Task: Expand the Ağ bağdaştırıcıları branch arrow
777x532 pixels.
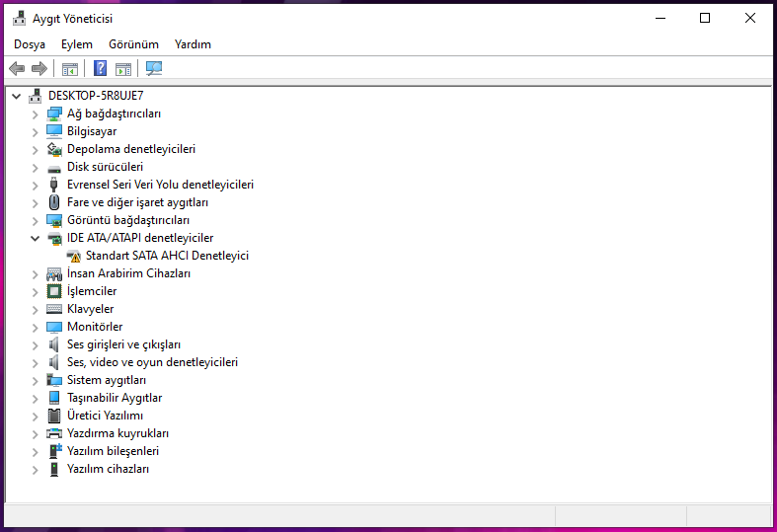Action: pos(35,114)
